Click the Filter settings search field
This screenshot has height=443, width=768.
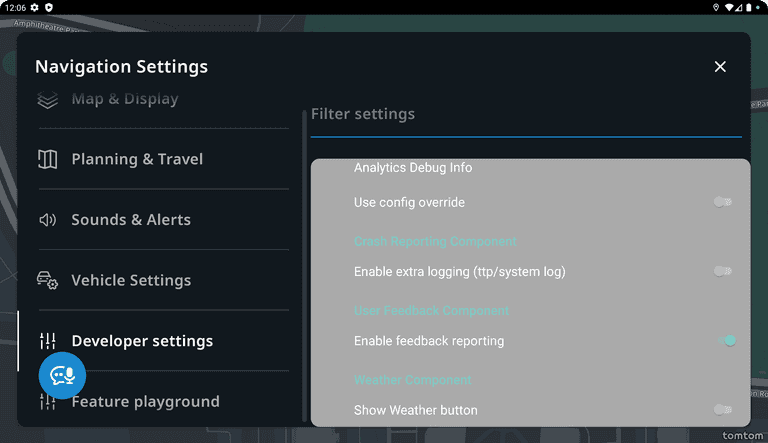pos(526,114)
